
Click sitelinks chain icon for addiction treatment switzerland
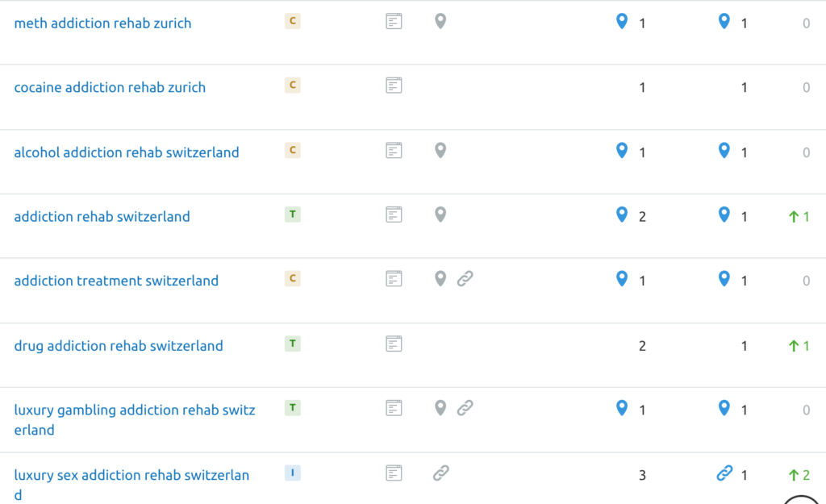[x=465, y=278]
